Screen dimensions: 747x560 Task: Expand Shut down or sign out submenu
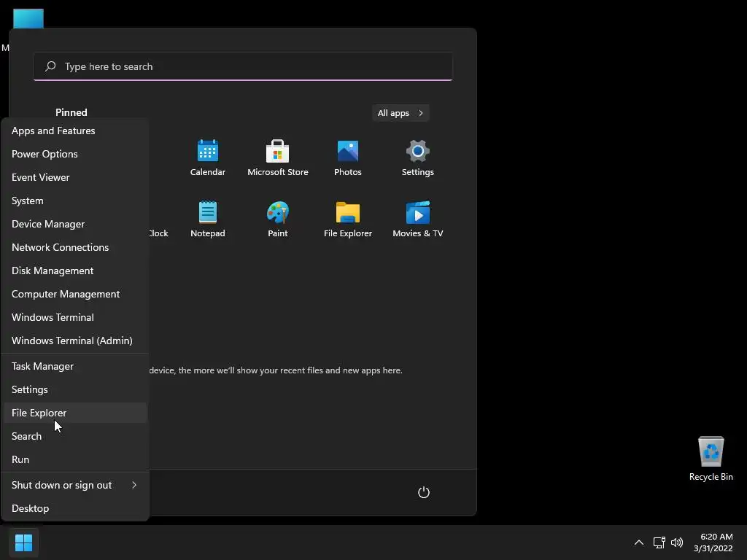tap(75, 485)
